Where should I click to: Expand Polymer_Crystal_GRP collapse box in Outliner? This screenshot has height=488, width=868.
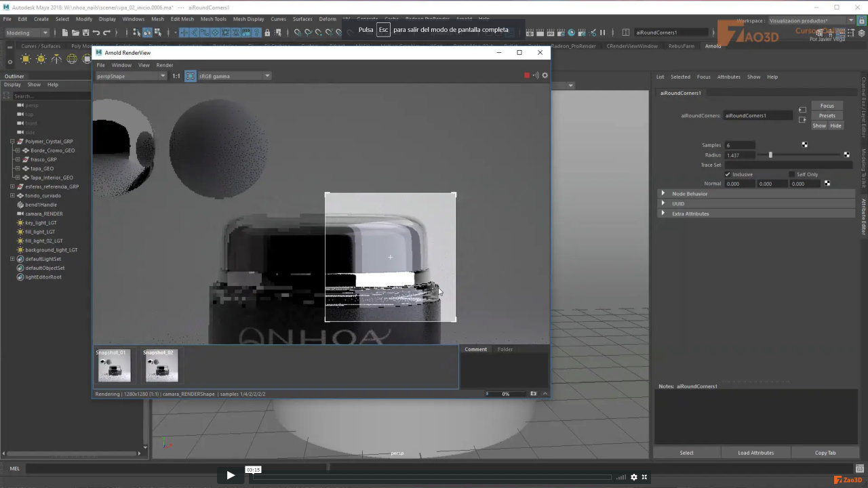[x=12, y=142]
